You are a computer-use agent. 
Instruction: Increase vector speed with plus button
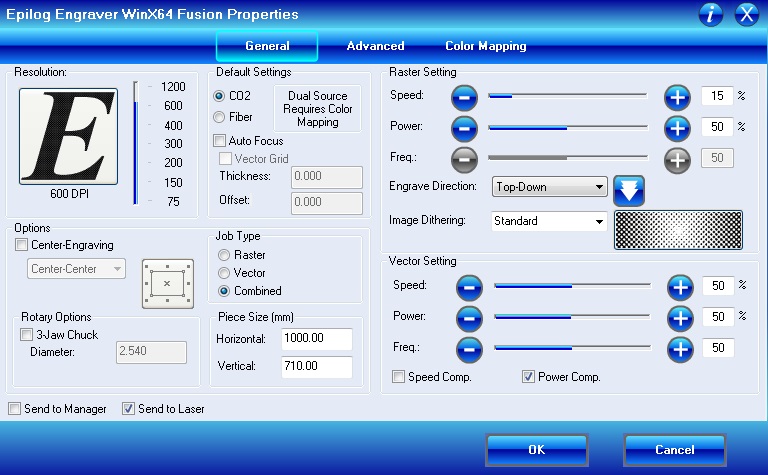tap(680, 287)
